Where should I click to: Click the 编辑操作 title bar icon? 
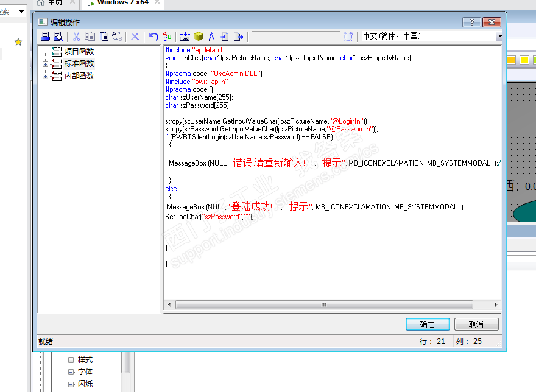tap(43, 22)
